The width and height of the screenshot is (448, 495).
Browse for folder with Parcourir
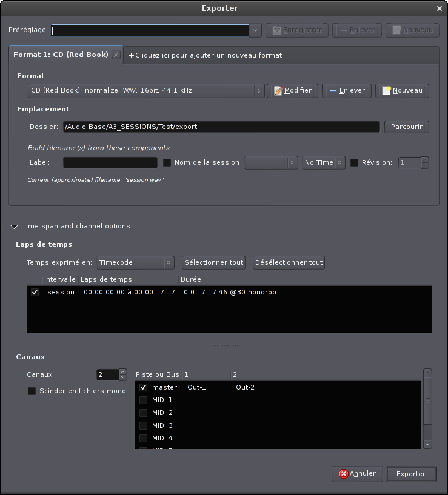click(407, 127)
